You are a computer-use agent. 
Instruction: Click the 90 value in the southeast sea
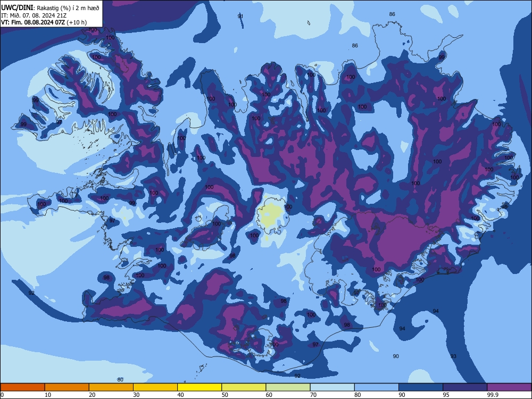coord(396,356)
